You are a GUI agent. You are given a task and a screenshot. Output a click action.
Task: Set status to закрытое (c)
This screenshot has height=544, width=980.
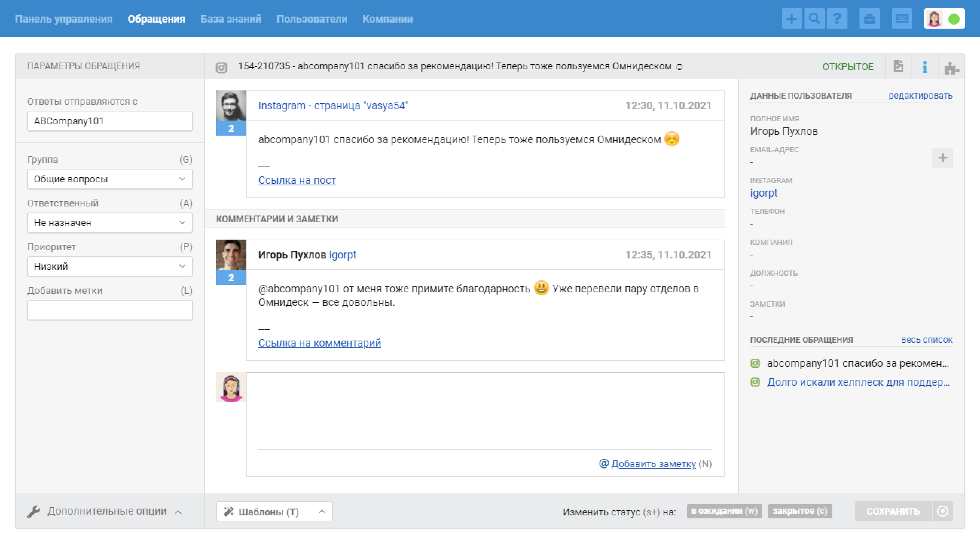(x=800, y=511)
